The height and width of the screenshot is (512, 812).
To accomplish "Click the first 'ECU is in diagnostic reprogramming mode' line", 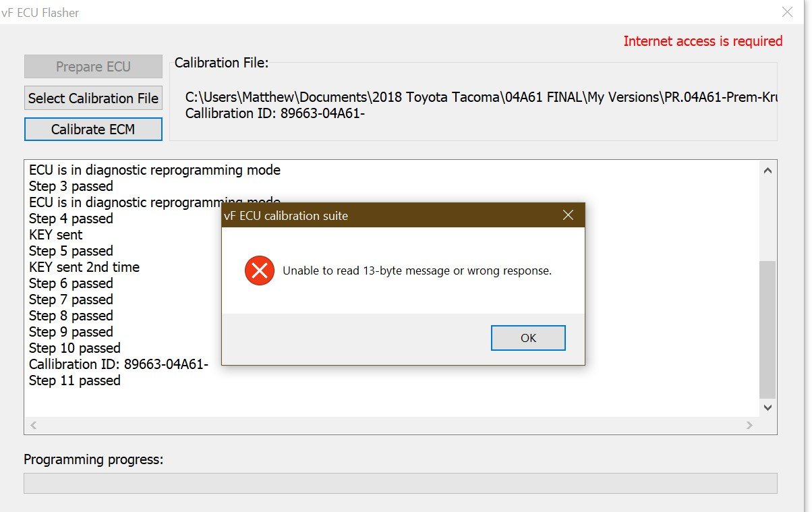I will coord(154,170).
